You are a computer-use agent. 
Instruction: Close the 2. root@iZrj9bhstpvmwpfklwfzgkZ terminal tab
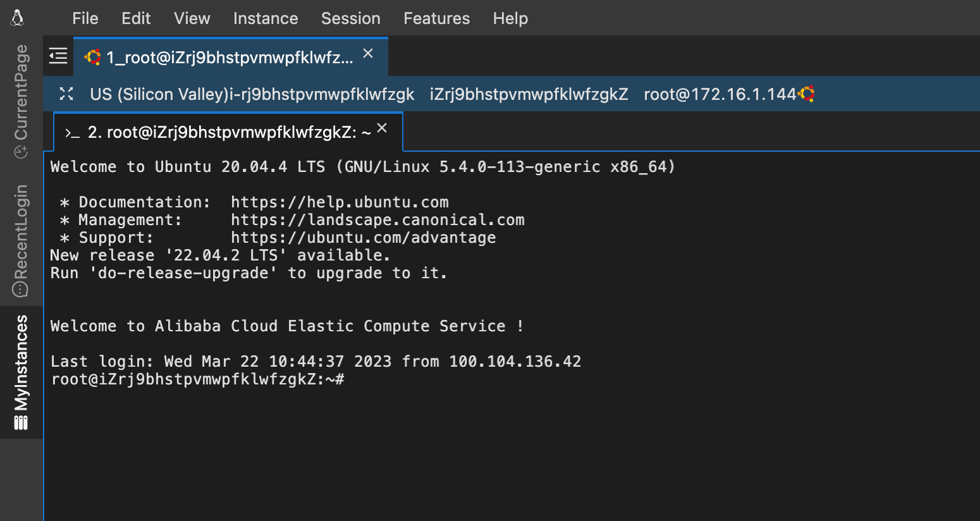(382, 128)
